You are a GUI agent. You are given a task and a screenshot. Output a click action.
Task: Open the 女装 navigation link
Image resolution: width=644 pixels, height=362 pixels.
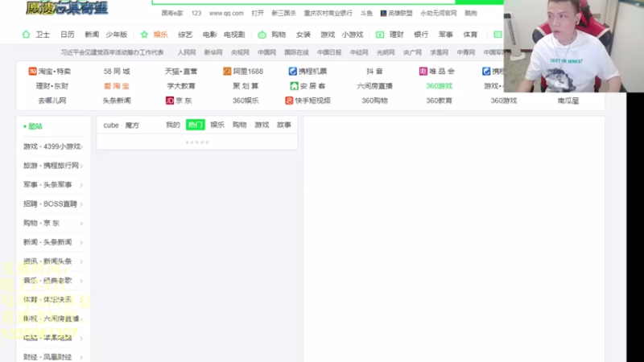[x=303, y=35]
